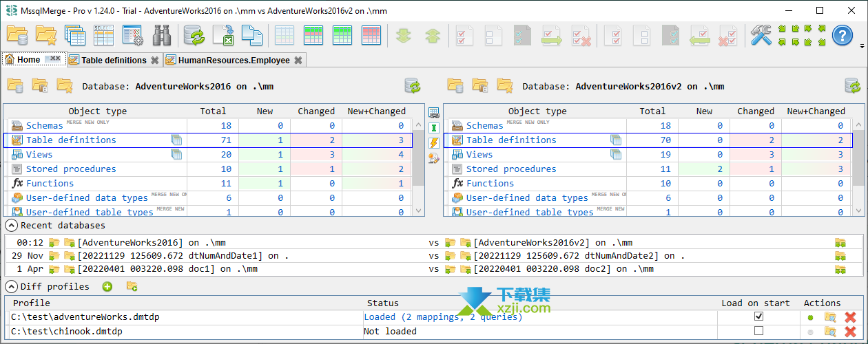Screen dimensions: 868x344
Task: Switch to the HumanResources.Employee tab
Action: click(x=234, y=60)
